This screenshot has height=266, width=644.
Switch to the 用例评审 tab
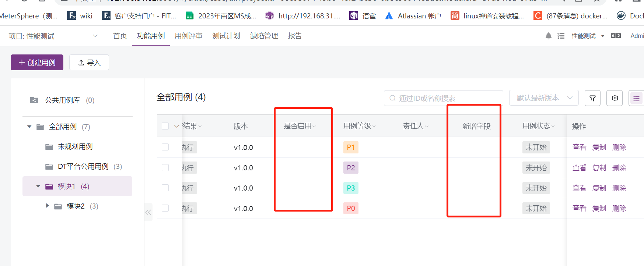(189, 36)
